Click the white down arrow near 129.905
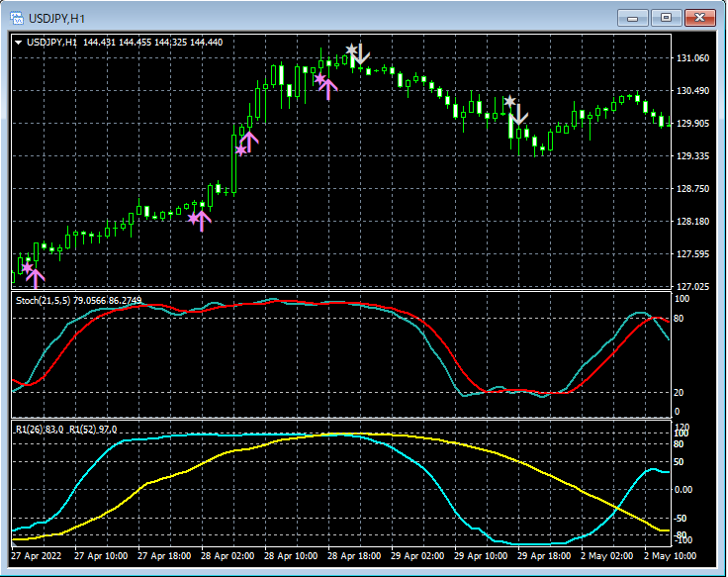 (518, 113)
